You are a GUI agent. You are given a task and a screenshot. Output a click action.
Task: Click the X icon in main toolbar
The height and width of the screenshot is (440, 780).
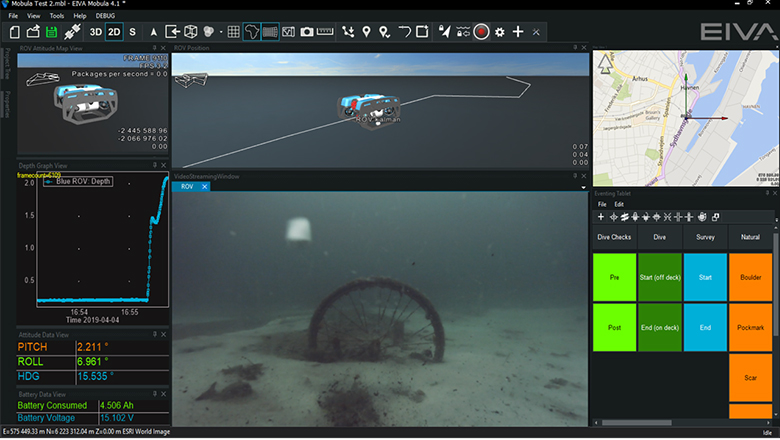tap(536, 32)
